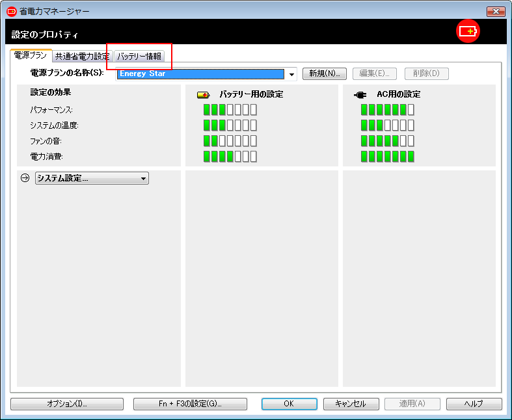Close the 省電力マネージャー window

(496, 12)
